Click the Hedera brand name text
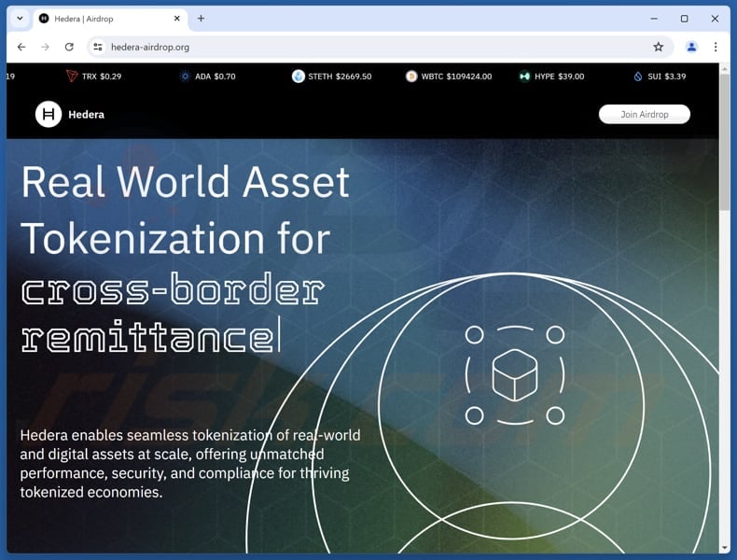This screenshot has height=560, width=737. [x=87, y=115]
